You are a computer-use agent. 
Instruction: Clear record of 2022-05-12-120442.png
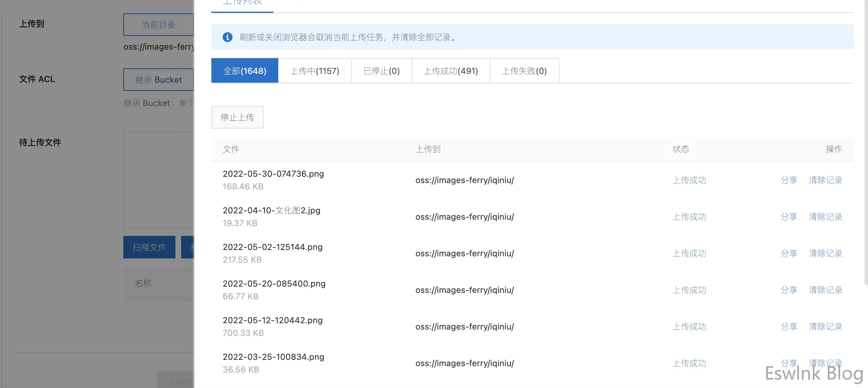click(825, 327)
